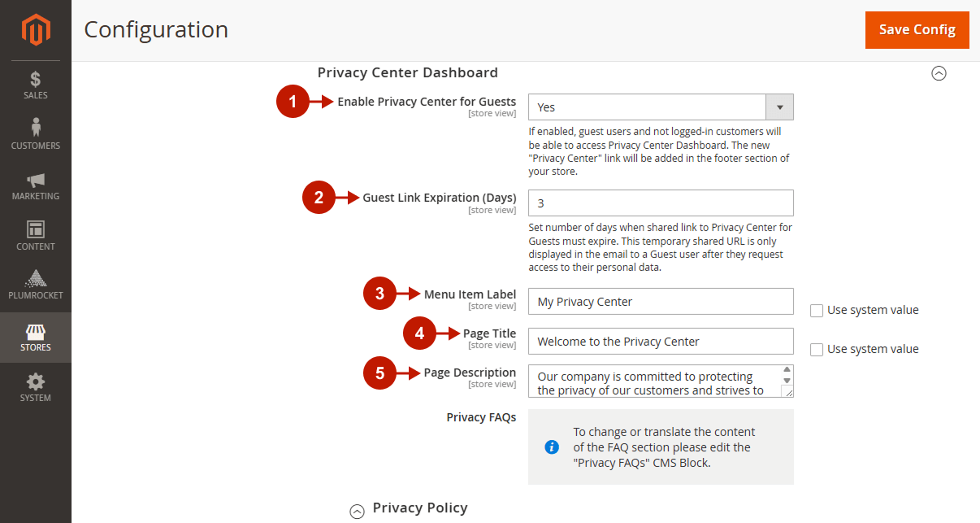Check Use system value for Menu Item Label

click(817, 310)
